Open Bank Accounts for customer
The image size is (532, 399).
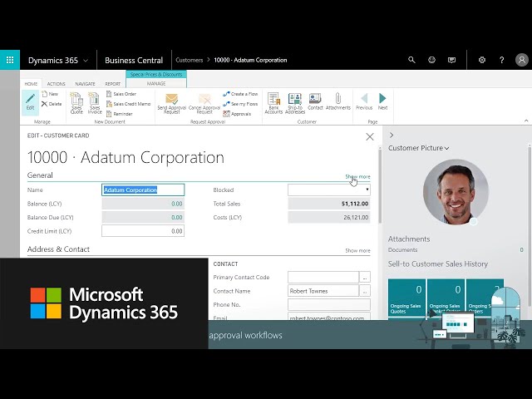(273, 101)
